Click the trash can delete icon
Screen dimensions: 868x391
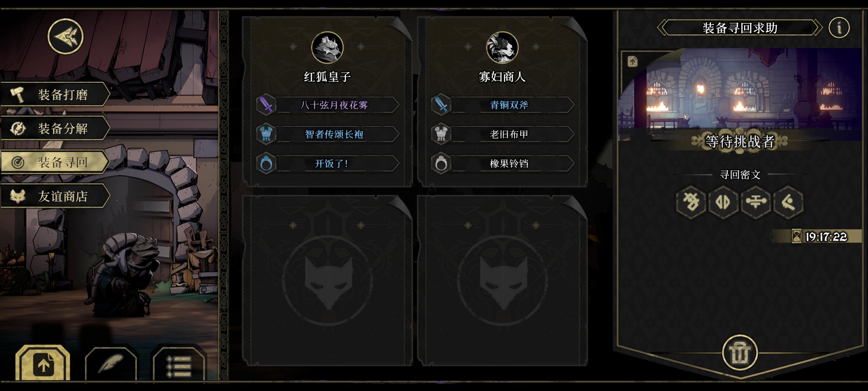[740, 352]
